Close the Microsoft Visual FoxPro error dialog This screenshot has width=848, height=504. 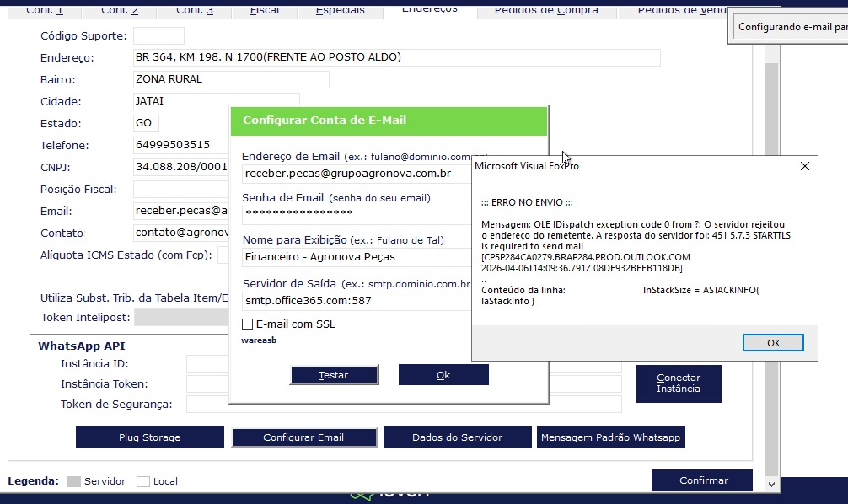(805, 166)
